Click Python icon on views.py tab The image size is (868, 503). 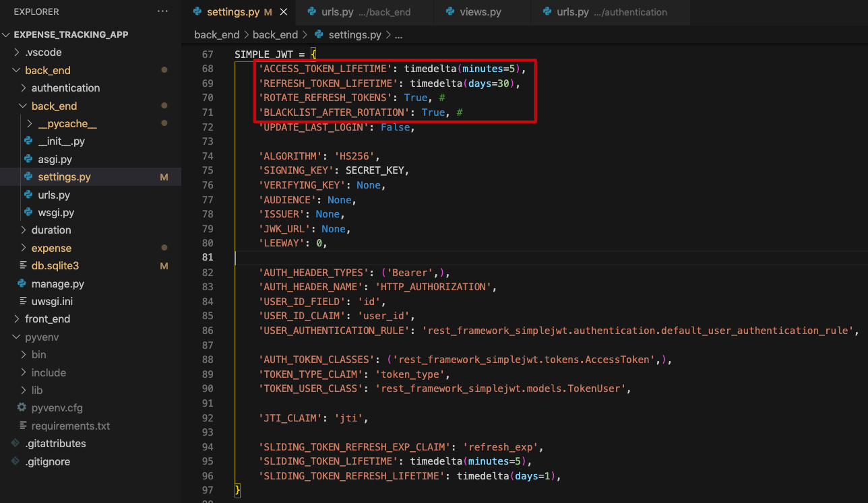[x=450, y=12]
